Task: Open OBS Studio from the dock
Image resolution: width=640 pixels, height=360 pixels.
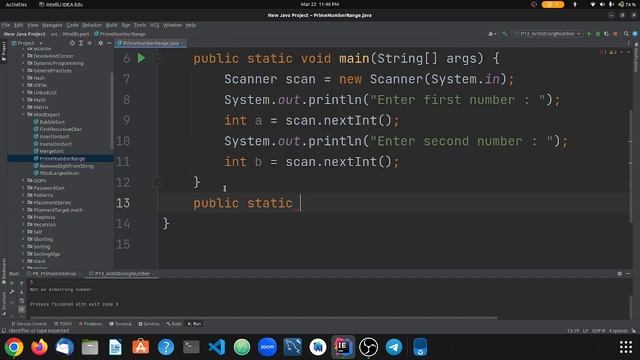Action: coord(369,347)
